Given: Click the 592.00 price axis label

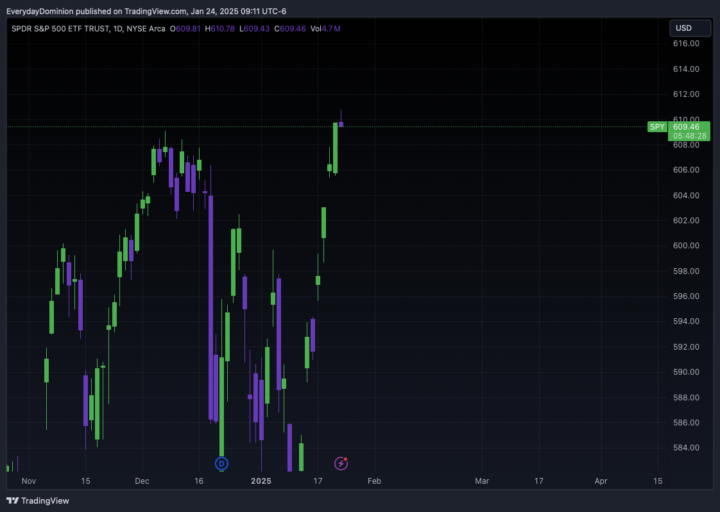Looking at the screenshot, I should [x=686, y=347].
